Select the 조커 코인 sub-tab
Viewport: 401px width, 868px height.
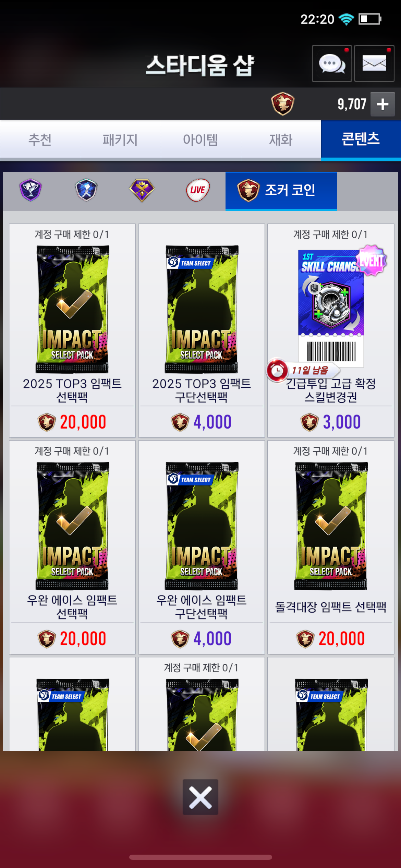coord(281,191)
